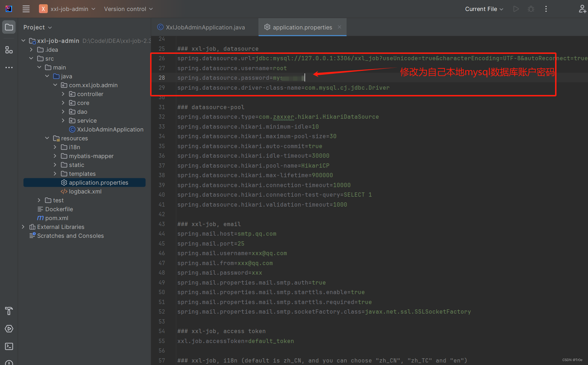The image size is (588, 365).
Task: Open the Project tool window folder icon
Action: (9, 27)
